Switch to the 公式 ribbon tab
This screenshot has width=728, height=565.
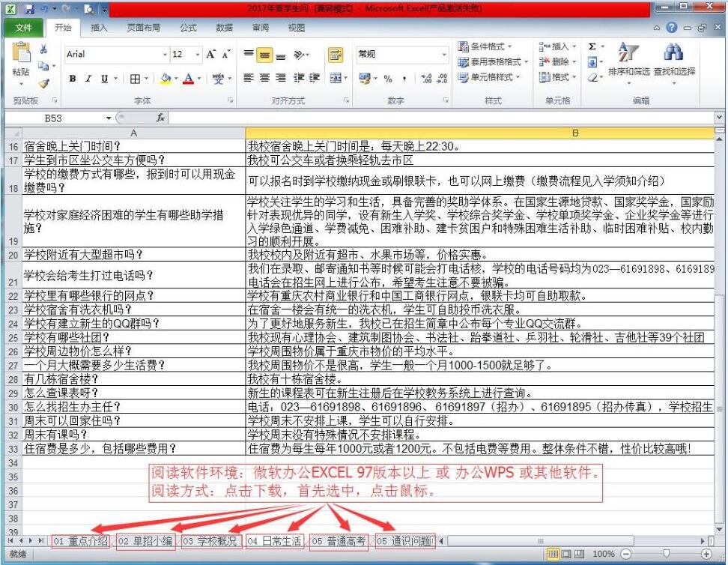click(x=189, y=28)
